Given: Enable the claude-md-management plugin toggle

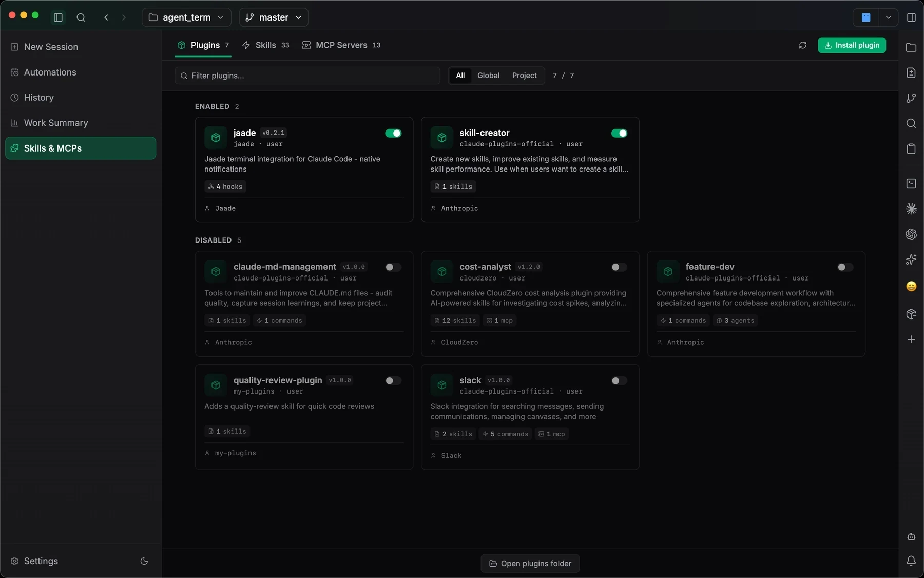Looking at the screenshot, I should coord(393,267).
